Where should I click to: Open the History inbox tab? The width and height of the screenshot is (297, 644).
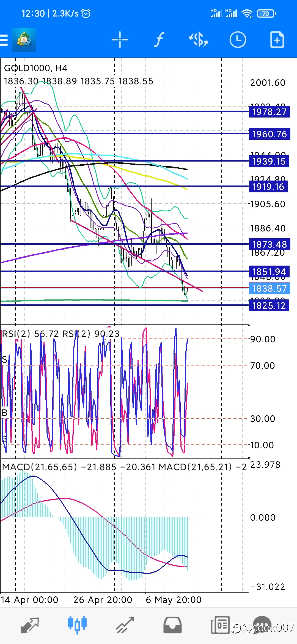[172, 625]
